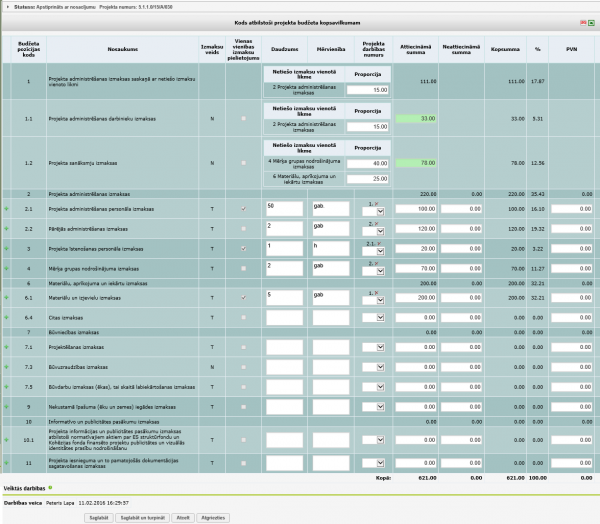Toggle unit cost checkbox for row 2.1

pyautogui.click(x=244, y=209)
